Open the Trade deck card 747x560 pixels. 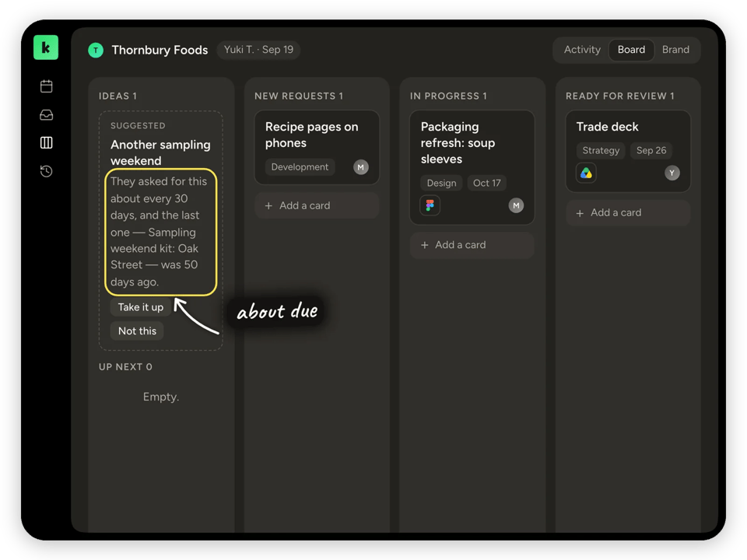click(628, 151)
